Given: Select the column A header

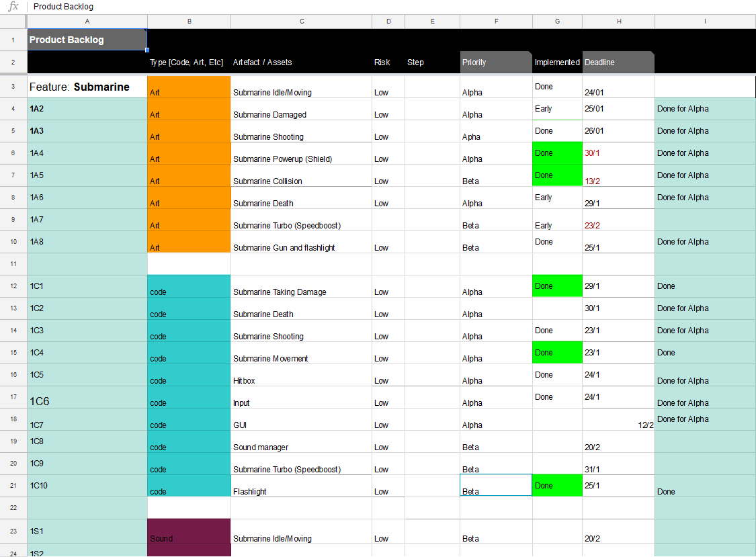Looking at the screenshot, I should (x=87, y=21).
